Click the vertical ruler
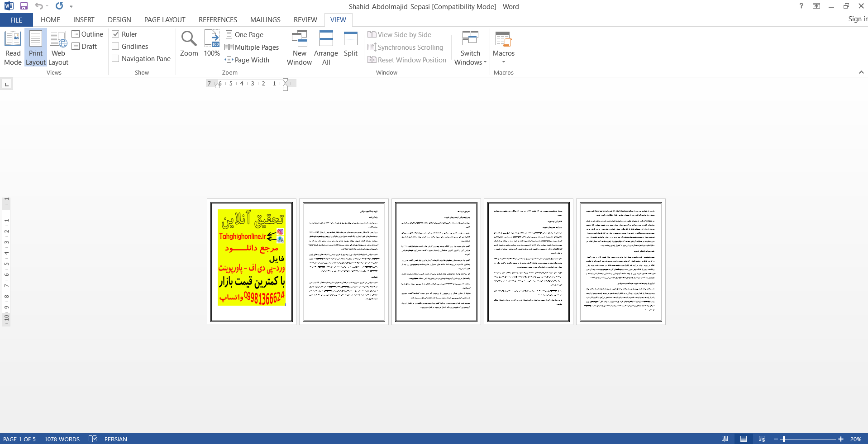868x444 pixels. (6, 261)
